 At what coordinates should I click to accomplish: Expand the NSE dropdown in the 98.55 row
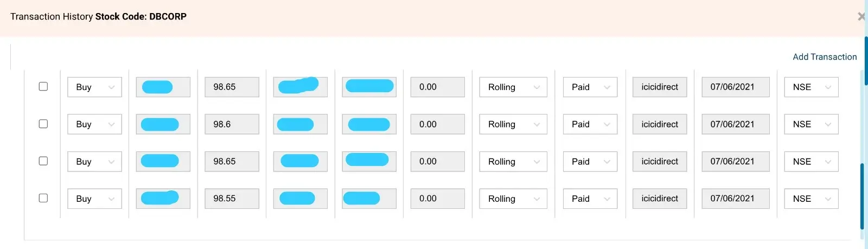pos(811,199)
